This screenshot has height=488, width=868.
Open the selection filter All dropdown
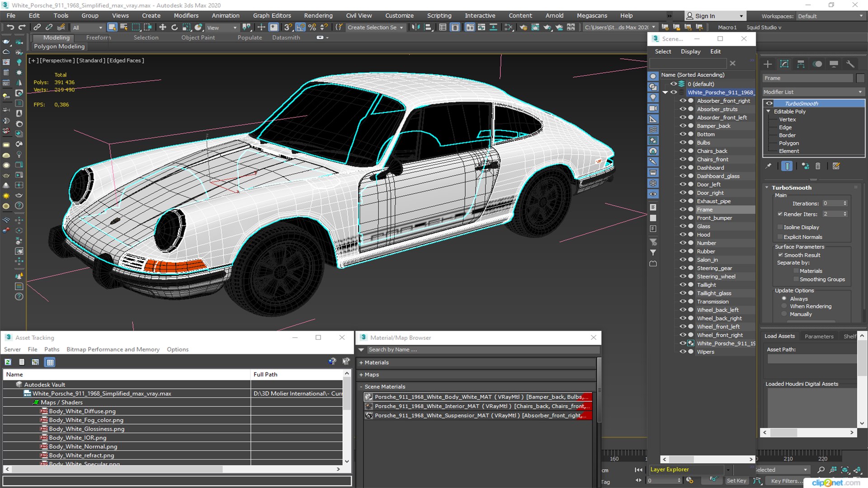88,28
